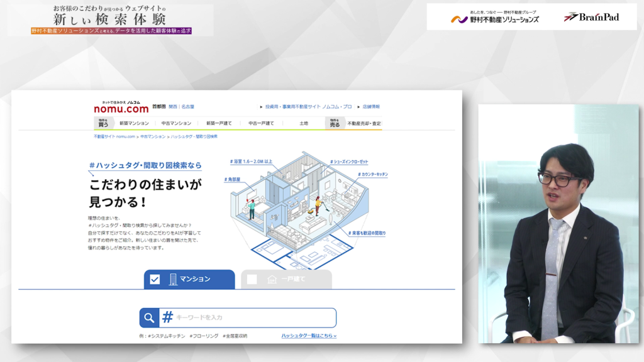Click the magnifying glass search icon
644x362 pixels.
[149, 318]
